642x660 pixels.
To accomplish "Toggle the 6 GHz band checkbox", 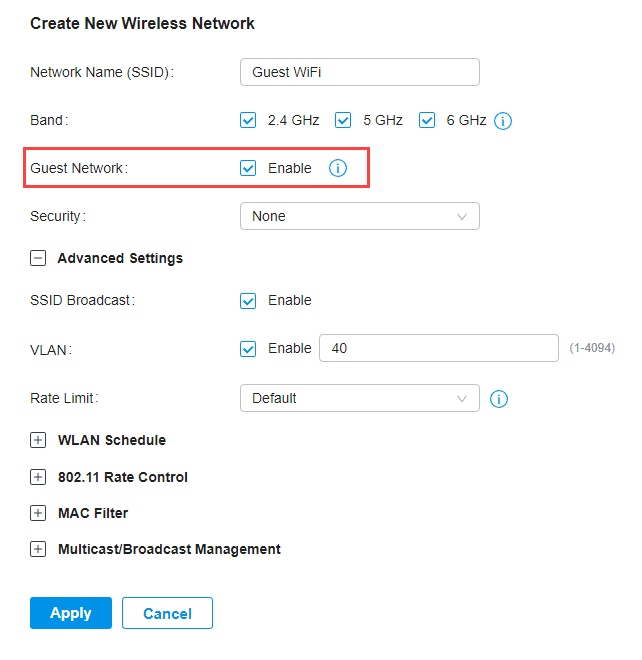I will (x=427, y=121).
